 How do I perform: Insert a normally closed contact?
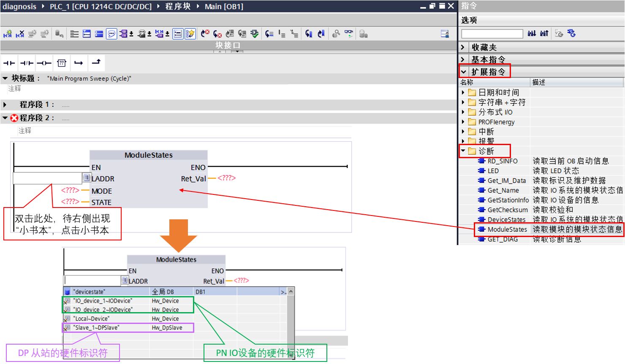click(27, 63)
